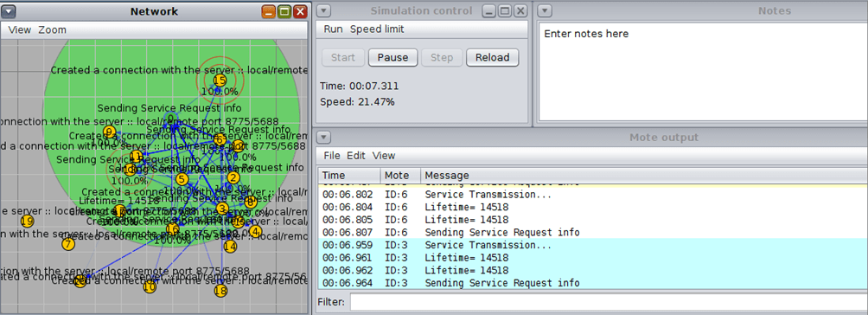Screen dimensions: 868x315
Task: Select the log row at 00:06.962
Action: pyautogui.click(x=593, y=271)
